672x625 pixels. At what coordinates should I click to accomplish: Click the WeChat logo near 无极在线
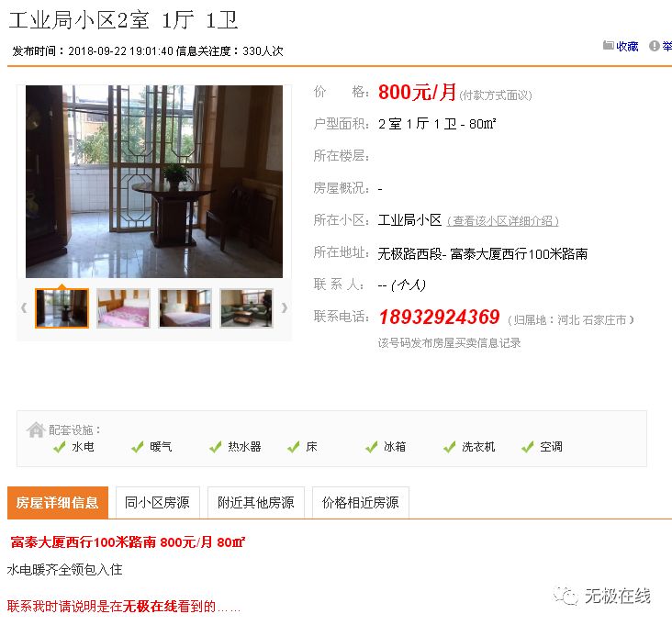point(566,595)
